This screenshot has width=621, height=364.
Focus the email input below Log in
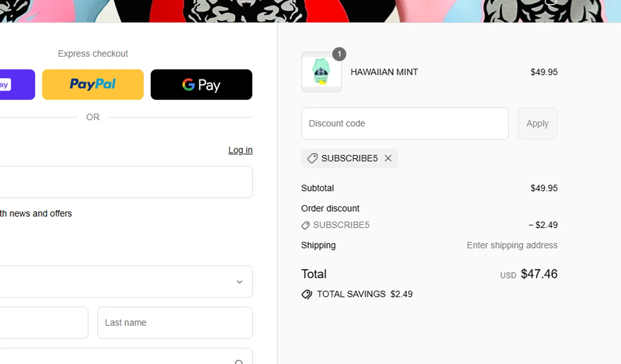coord(126,182)
